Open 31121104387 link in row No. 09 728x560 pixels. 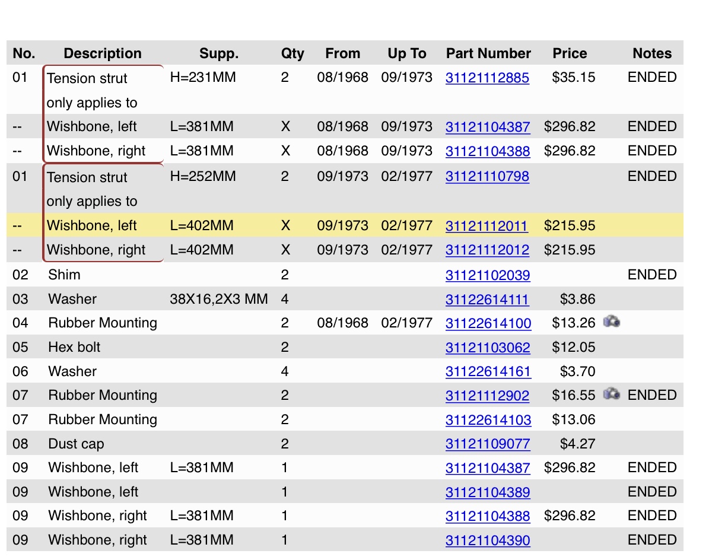tap(488, 468)
